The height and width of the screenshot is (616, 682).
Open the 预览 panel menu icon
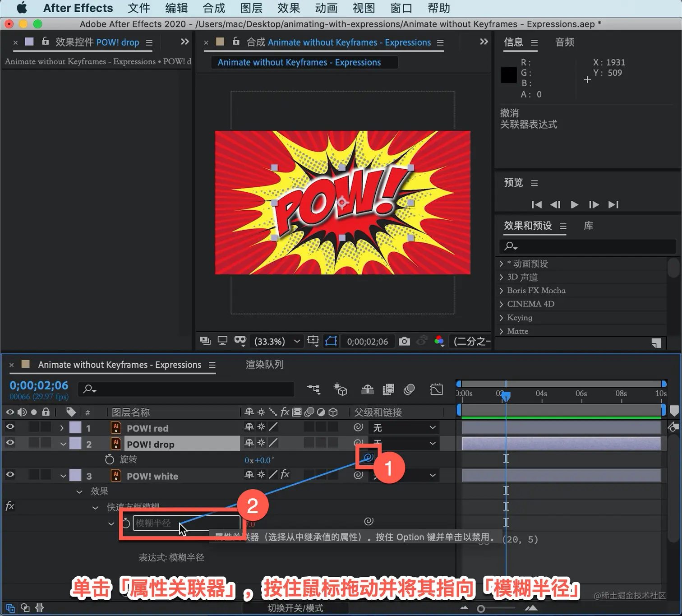pos(535,183)
